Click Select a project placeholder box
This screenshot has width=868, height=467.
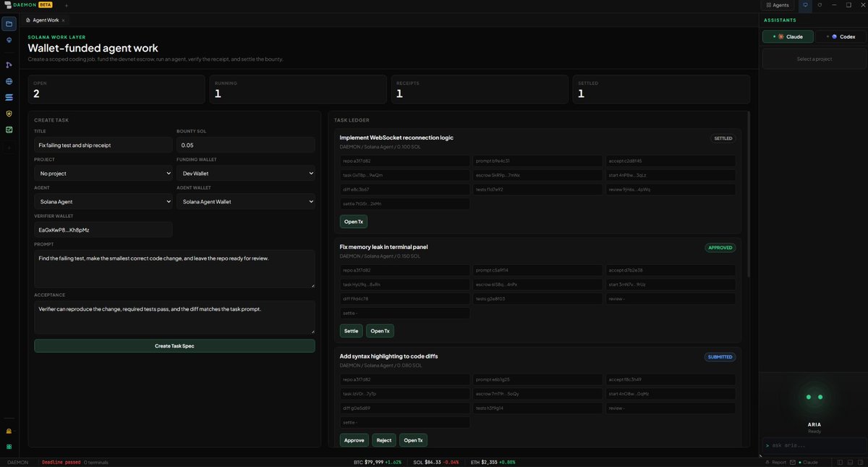(x=814, y=59)
